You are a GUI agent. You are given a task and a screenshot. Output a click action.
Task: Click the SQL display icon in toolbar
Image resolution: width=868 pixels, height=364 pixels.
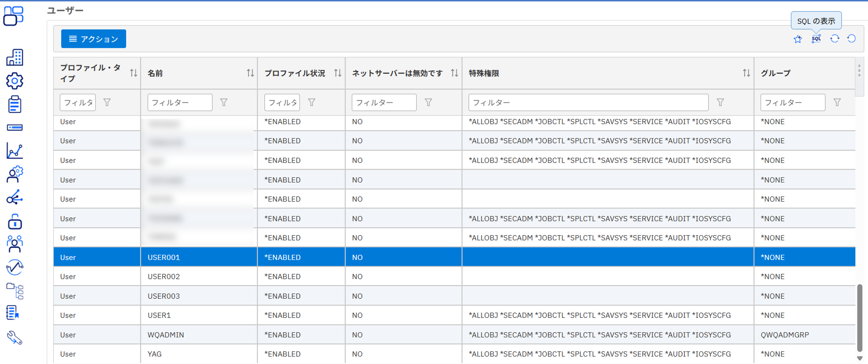tap(816, 39)
